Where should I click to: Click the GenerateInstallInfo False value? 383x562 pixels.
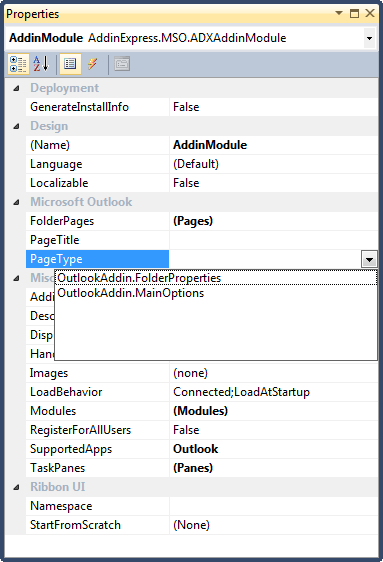coord(273,107)
